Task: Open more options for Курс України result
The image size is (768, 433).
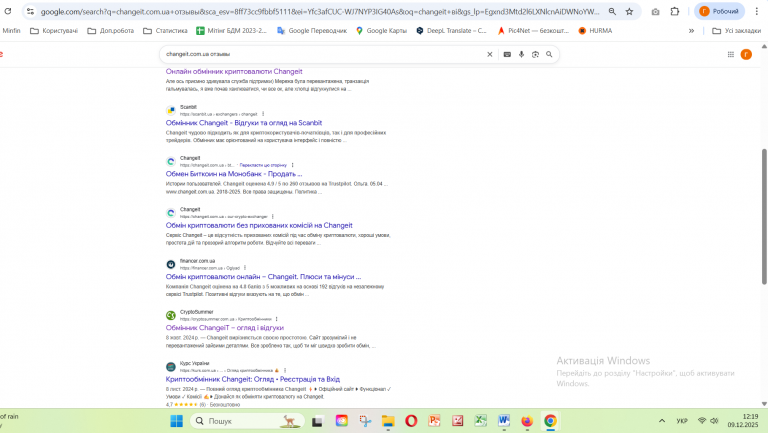Action: tap(285, 371)
